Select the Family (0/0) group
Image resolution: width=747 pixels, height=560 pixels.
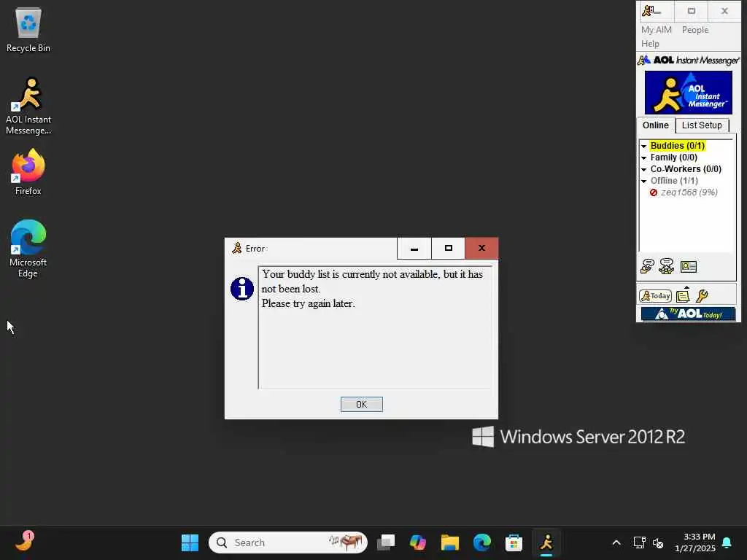(x=673, y=157)
